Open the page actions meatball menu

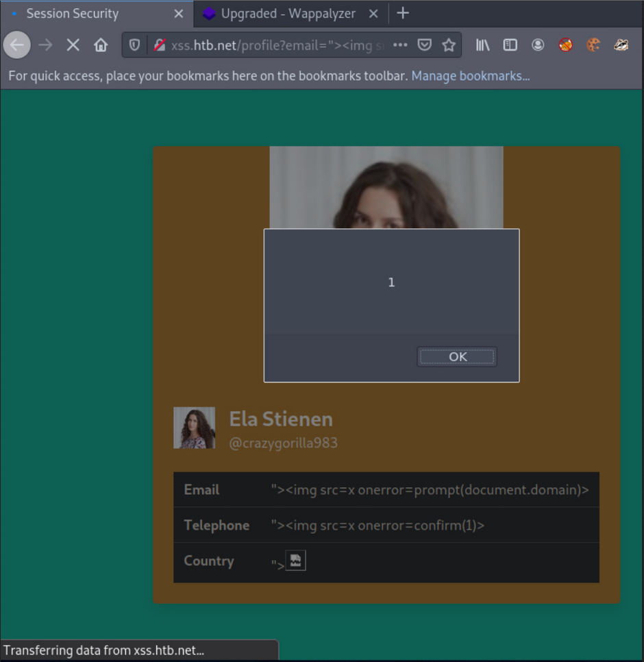(399, 44)
